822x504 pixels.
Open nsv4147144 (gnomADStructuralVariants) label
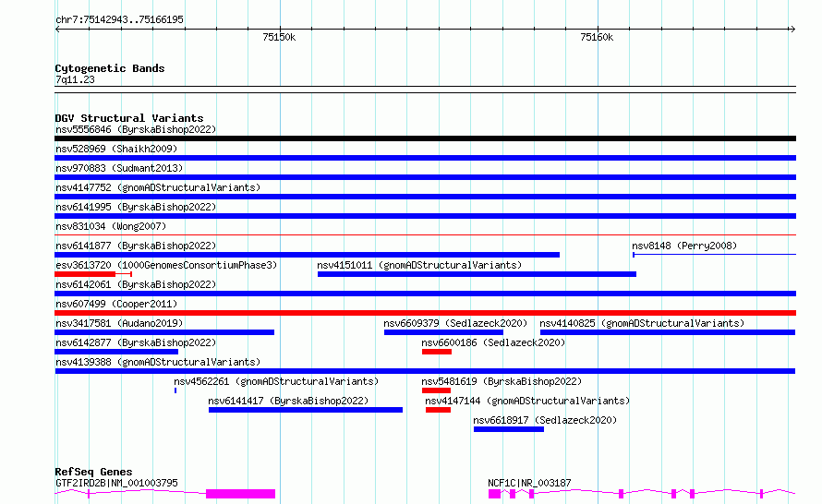(527, 401)
